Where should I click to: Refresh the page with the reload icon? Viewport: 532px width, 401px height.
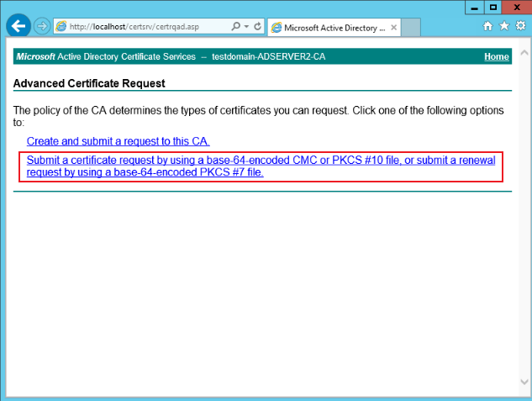[257, 26]
